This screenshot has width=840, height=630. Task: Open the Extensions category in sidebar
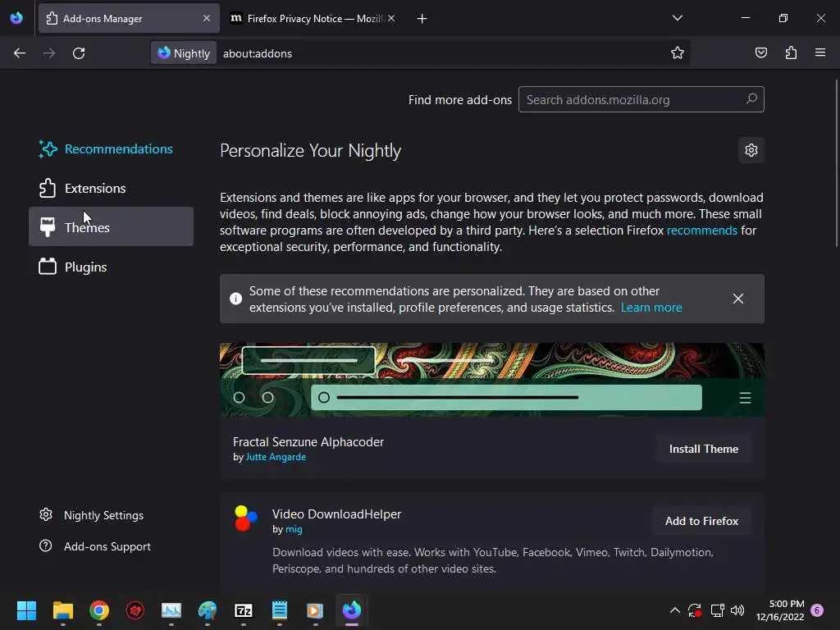click(x=111, y=188)
